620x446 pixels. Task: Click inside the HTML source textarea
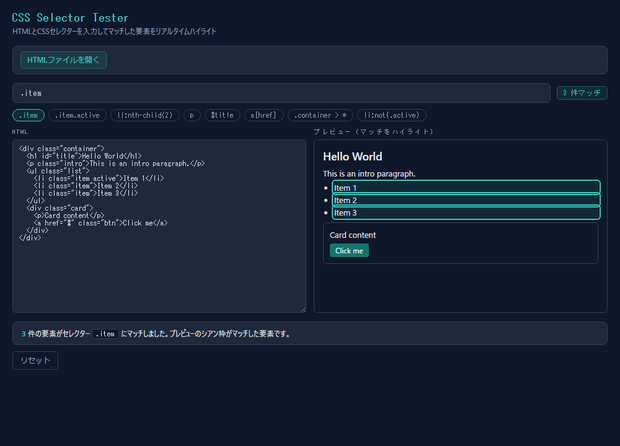[159, 226]
